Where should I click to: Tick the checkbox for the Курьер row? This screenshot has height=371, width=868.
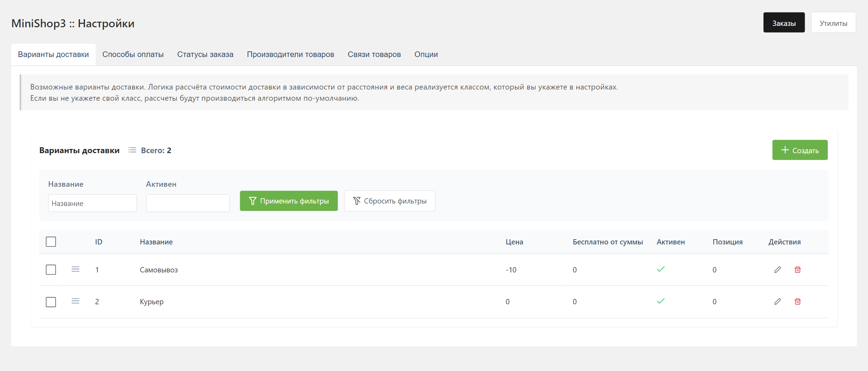51,302
